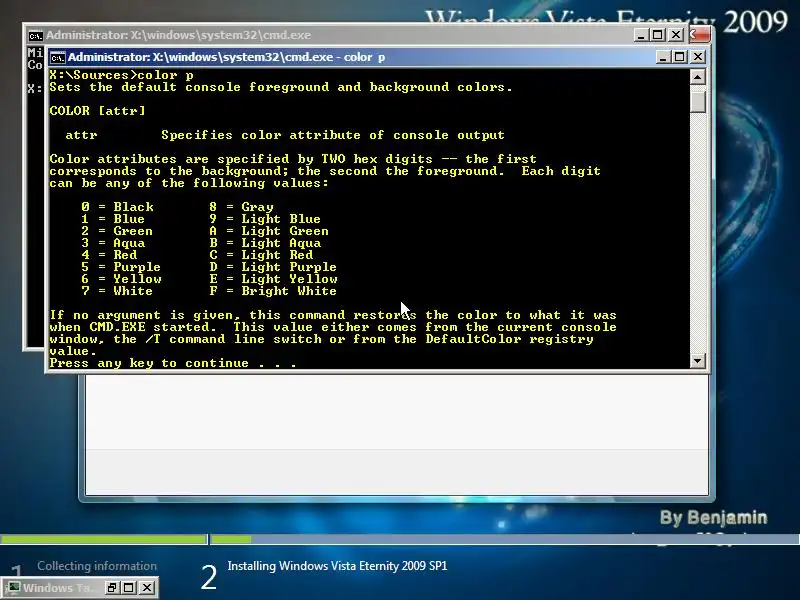The width and height of the screenshot is (800, 600).
Task: Click the 'B = Light Aqua' color entry
Action: coord(265,243)
